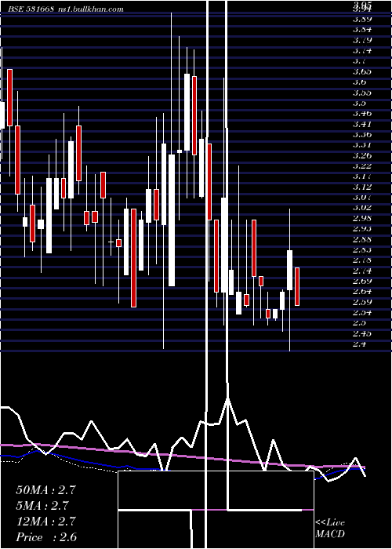Click the 3.65 price axis label
This screenshot has width=392, height=549.
pos(362,71)
